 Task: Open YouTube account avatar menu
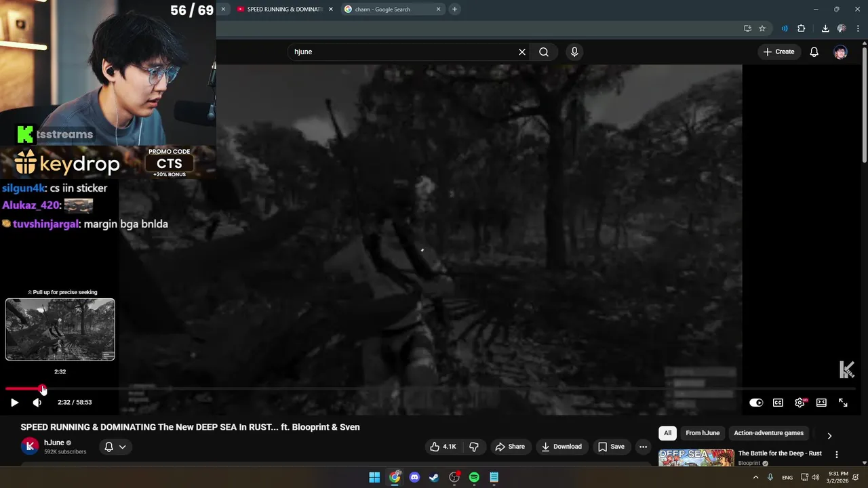[x=841, y=52]
